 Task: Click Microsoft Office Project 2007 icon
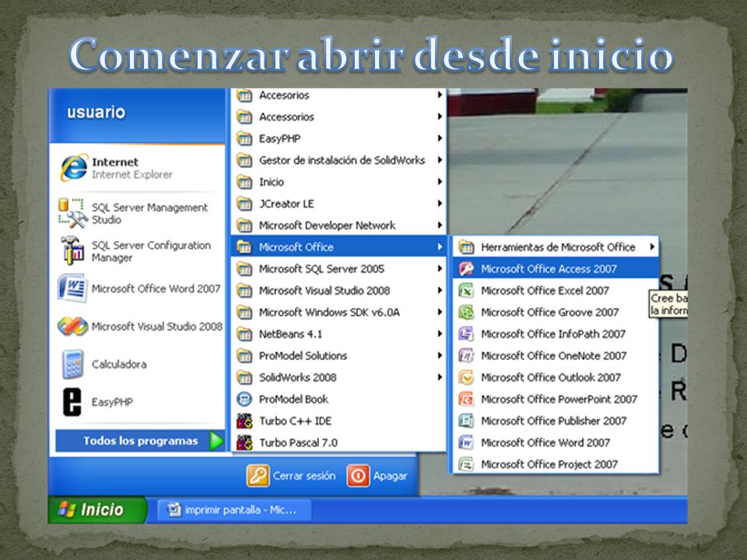[466, 464]
